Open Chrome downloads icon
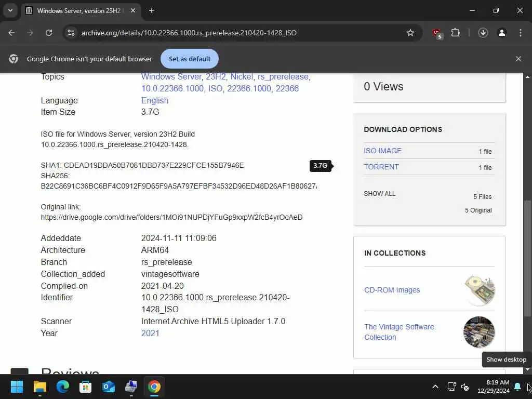The width and height of the screenshot is (532, 399). tap(483, 33)
